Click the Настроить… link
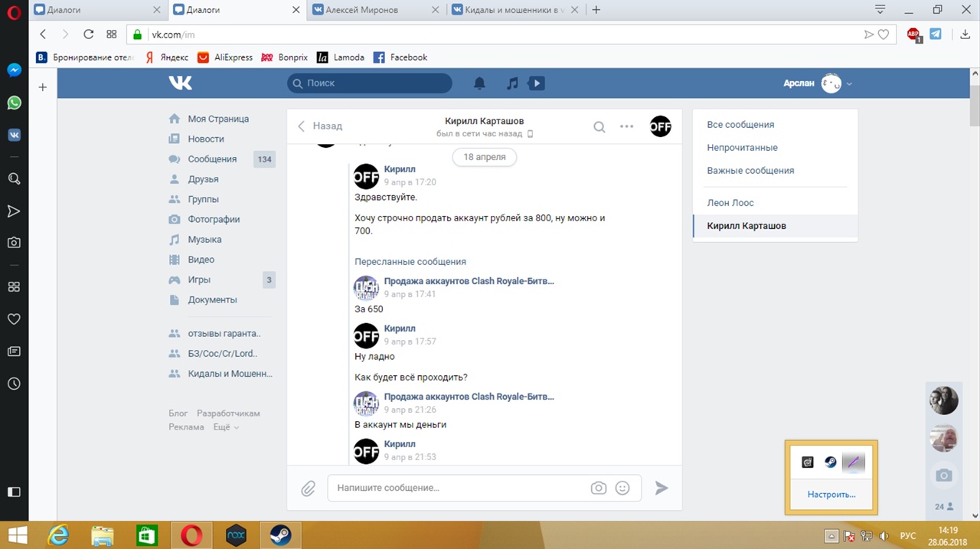The height and width of the screenshot is (549, 980). pos(831,495)
